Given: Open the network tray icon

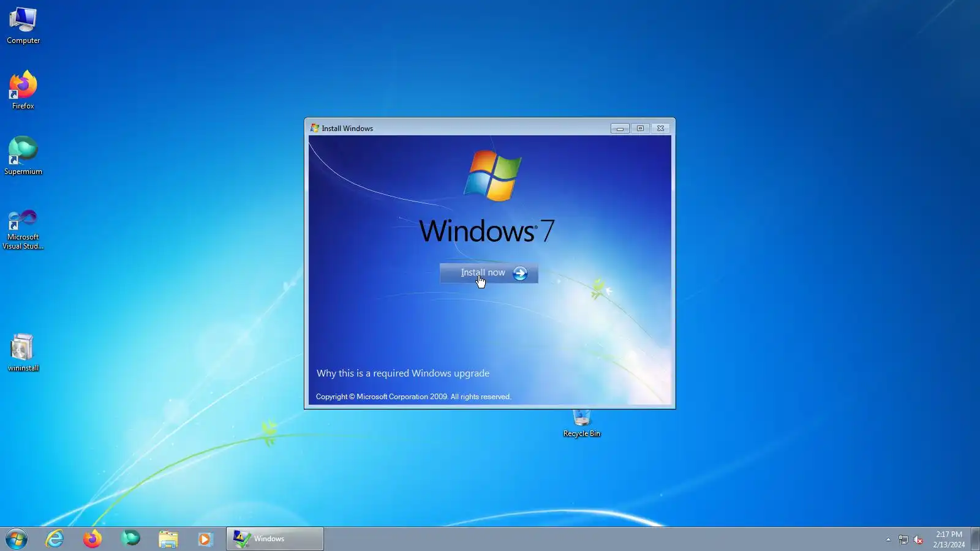Looking at the screenshot, I should (903, 539).
